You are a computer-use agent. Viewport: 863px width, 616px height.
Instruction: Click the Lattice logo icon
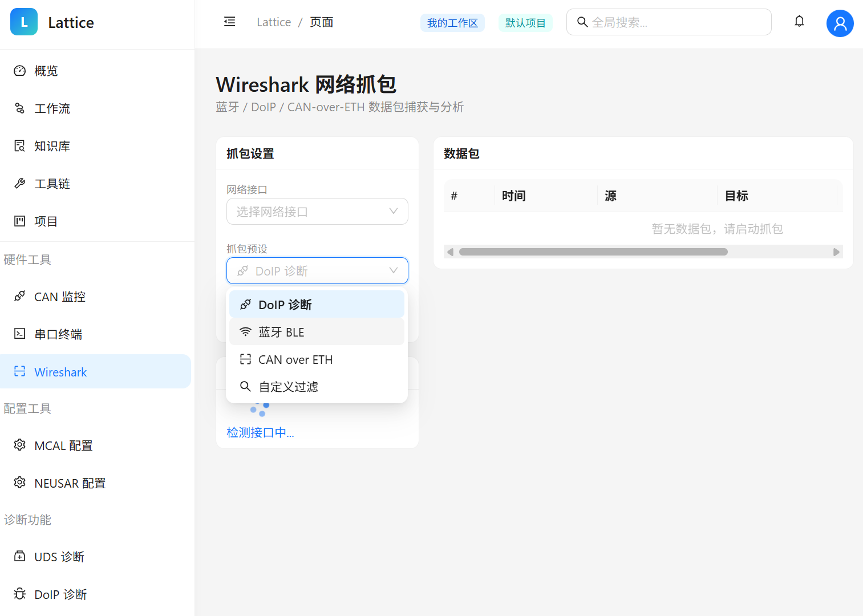coord(24,22)
